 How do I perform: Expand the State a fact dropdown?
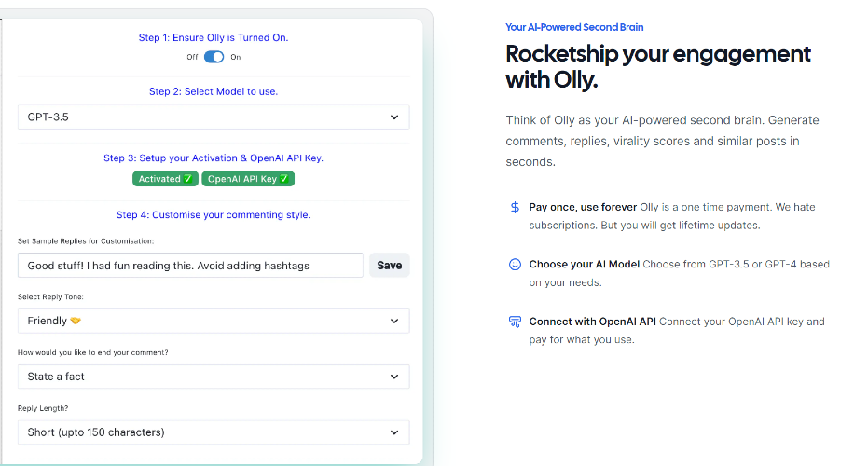[x=214, y=377]
